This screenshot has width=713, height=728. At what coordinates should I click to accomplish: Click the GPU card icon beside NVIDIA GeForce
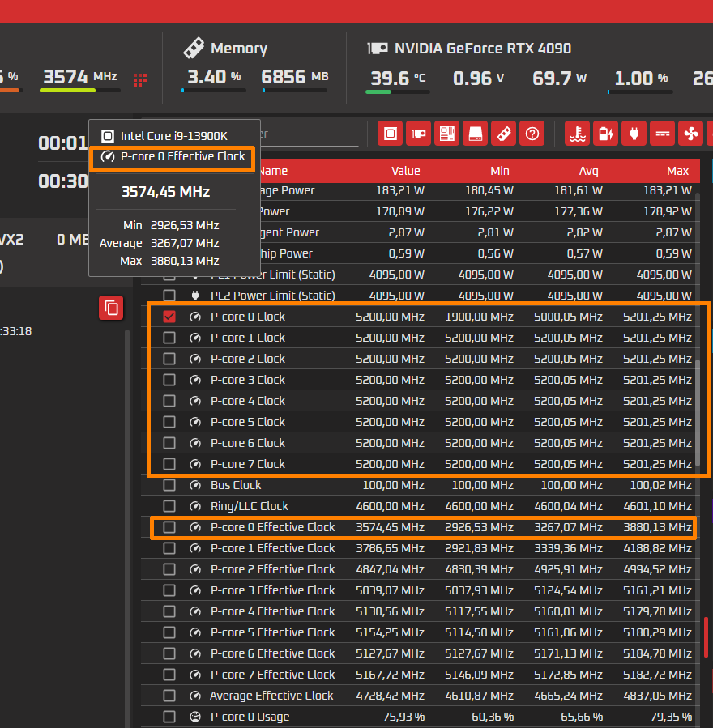378,49
